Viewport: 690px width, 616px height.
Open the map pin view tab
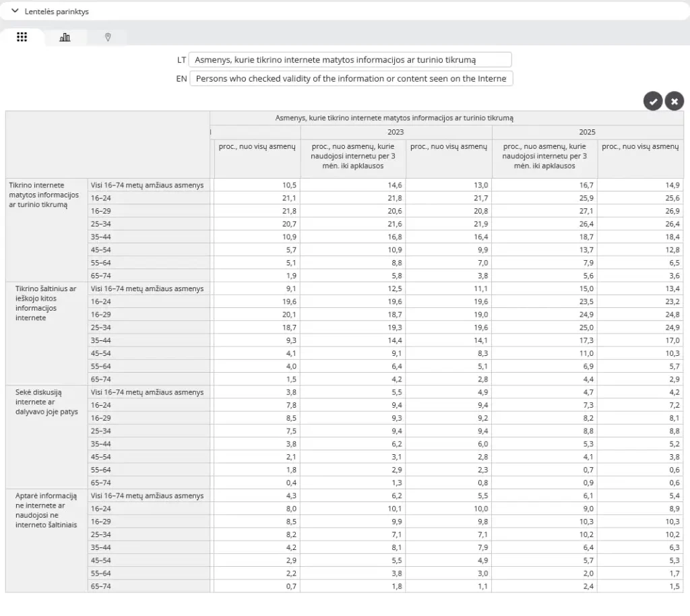[108, 38]
